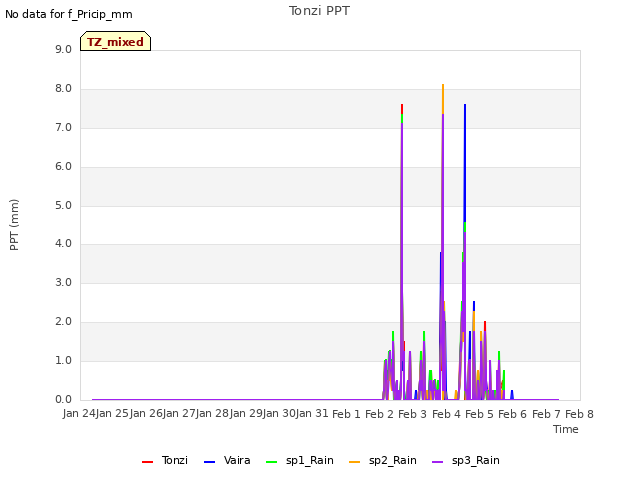Click the 5.0 y-axis tick label
The image size is (640, 480).
[63, 205]
